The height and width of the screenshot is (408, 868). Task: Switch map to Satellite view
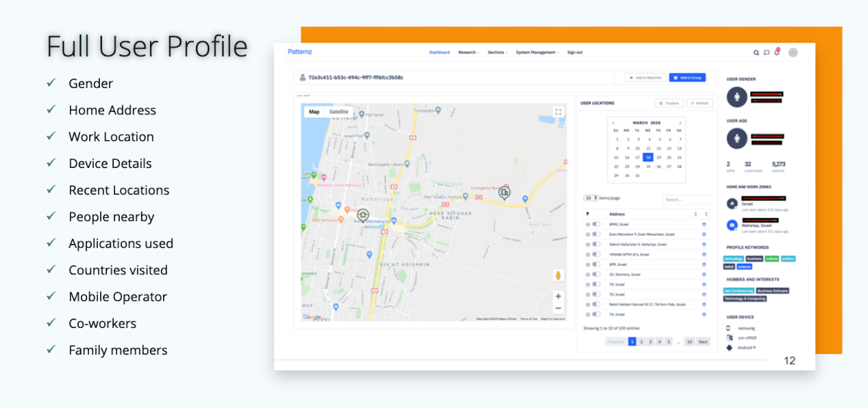click(x=339, y=112)
